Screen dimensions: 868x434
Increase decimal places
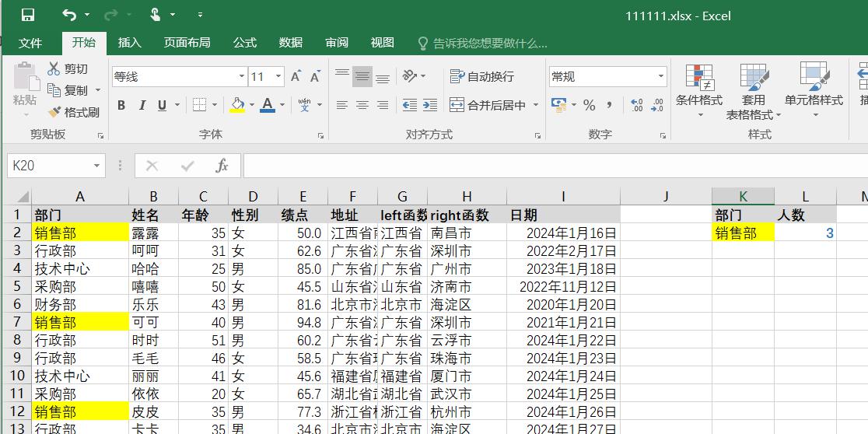pyautogui.click(x=637, y=105)
